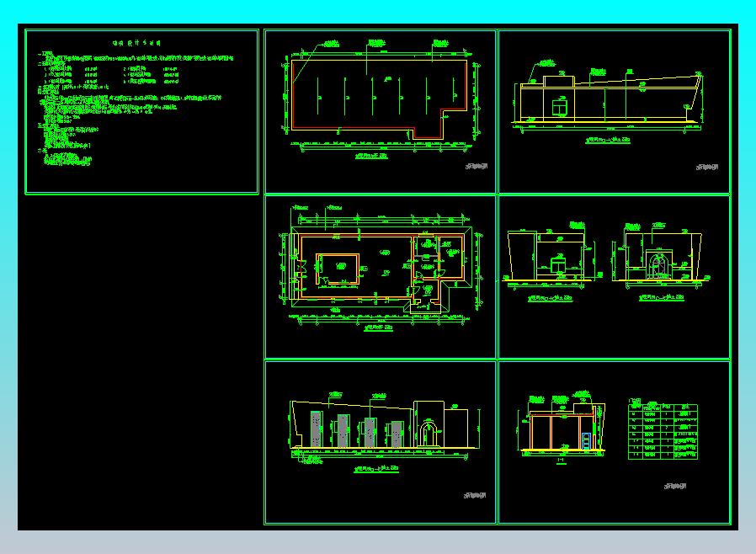Select the floor plan drawing
Screen dimensions: 756x554
coord(381,270)
